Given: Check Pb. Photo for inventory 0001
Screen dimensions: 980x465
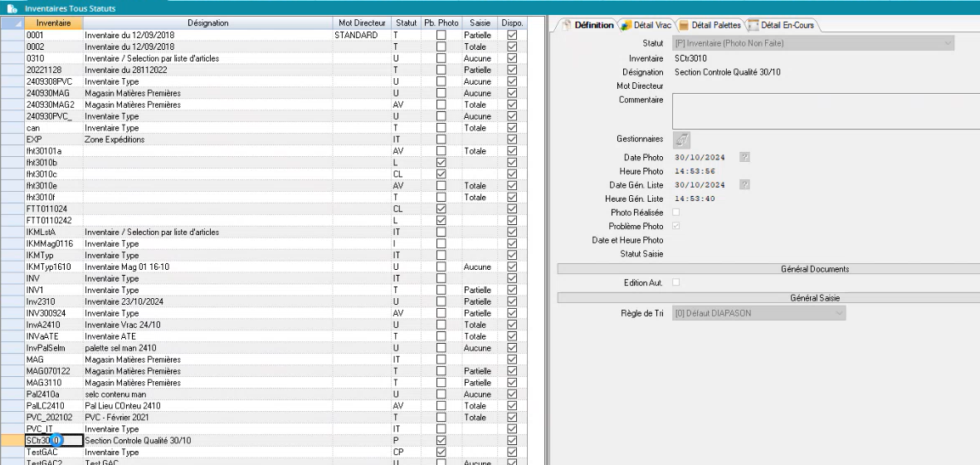Looking at the screenshot, I should point(441,36).
